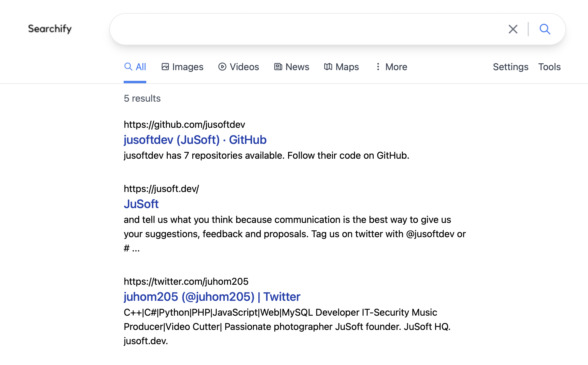Open the Tools dropdown
Screen dimensions: 588x365
click(x=549, y=67)
